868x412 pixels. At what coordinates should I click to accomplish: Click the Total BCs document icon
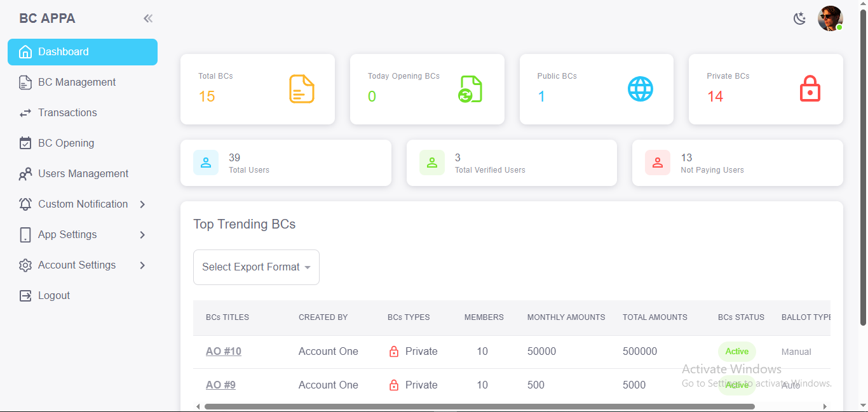(x=302, y=89)
